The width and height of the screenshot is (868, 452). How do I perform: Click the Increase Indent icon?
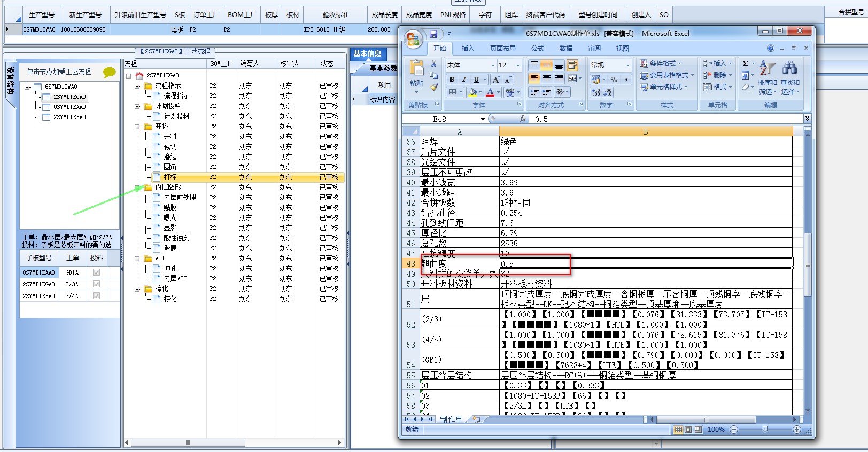click(x=546, y=92)
